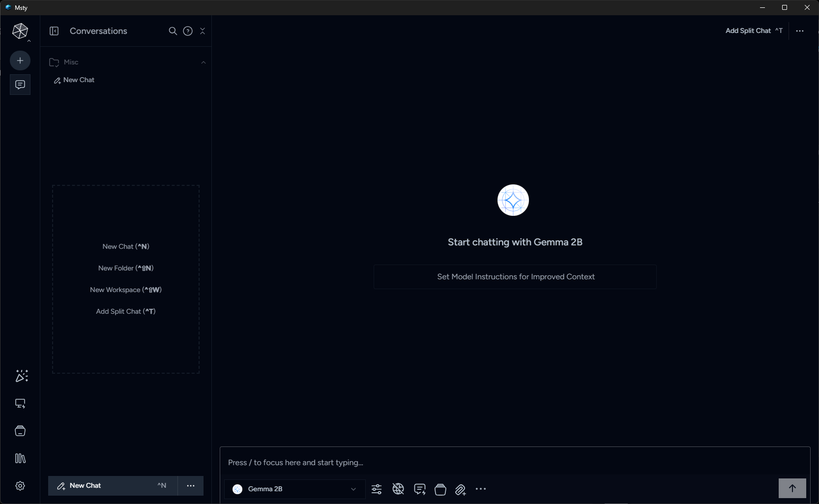This screenshot has width=819, height=504.
Task: Open the help question mark icon
Action: point(188,31)
